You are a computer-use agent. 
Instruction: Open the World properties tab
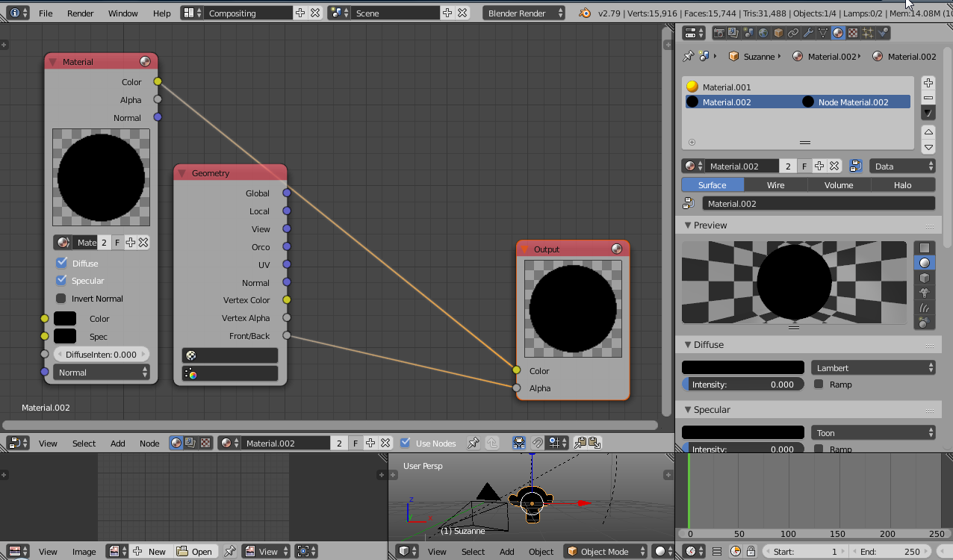point(763,33)
